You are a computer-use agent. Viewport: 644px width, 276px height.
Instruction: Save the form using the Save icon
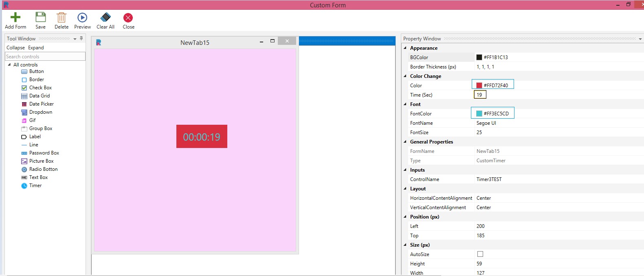tap(40, 18)
